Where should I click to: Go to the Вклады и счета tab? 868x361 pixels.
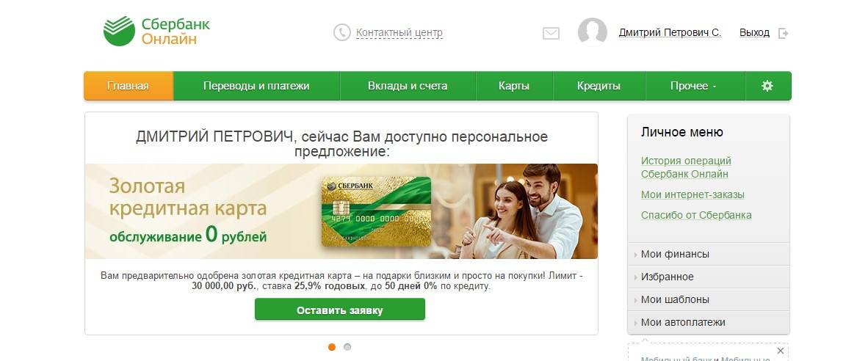tap(408, 86)
